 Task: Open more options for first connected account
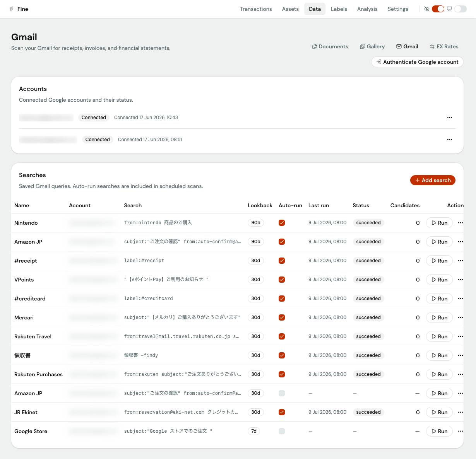(450, 118)
